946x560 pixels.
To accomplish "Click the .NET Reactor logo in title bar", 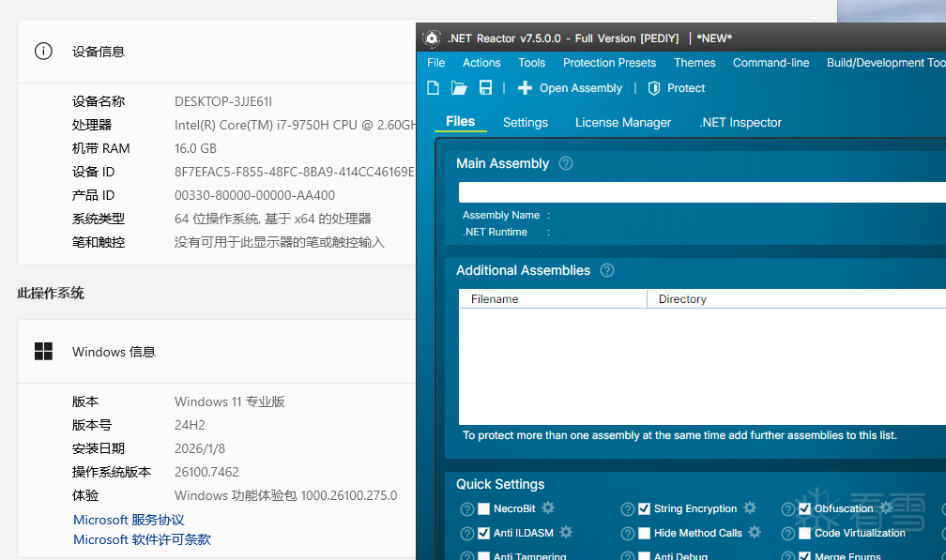I will point(432,38).
